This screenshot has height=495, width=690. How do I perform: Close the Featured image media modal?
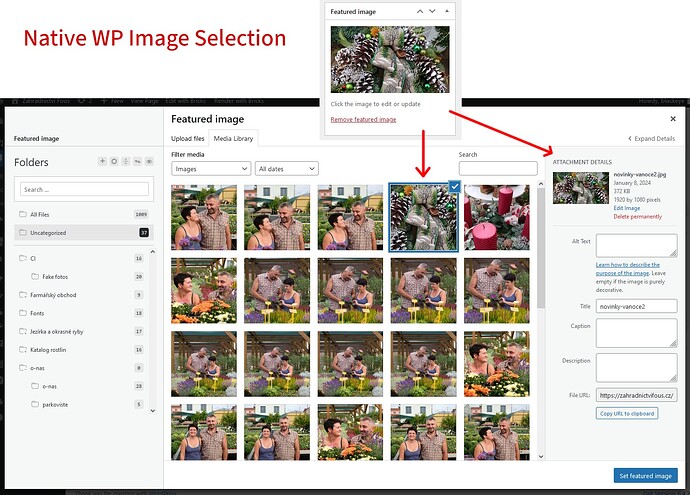point(673,119)
